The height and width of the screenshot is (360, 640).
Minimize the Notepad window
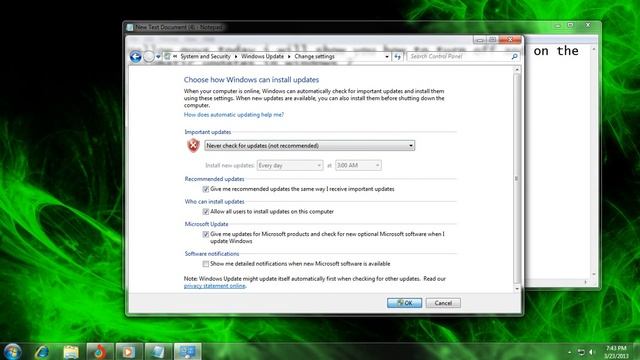(558, 25)
